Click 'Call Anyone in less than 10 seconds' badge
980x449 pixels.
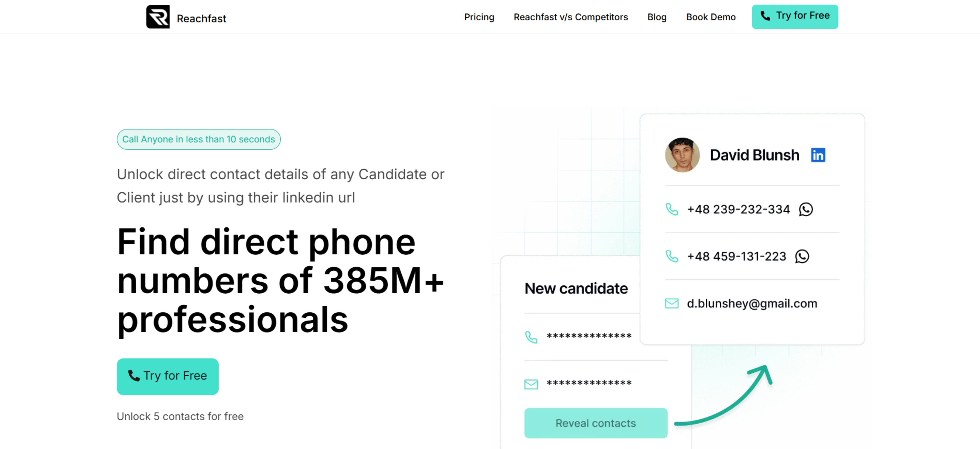click(199, 139)
